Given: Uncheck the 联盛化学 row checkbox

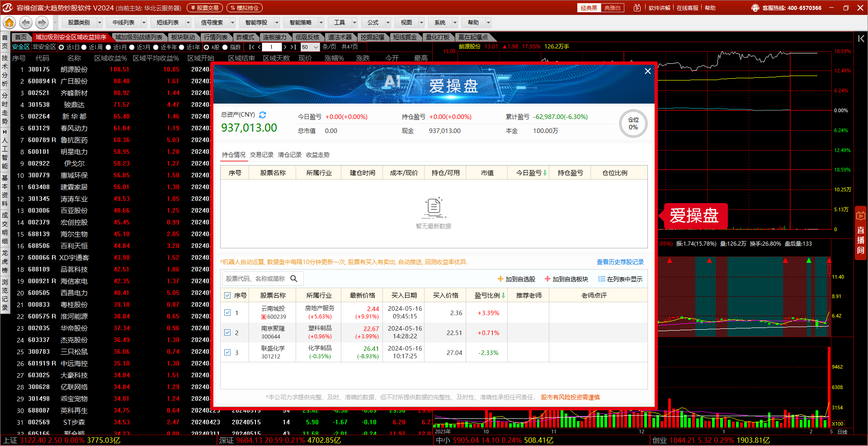Looking at the screenshot, I should pyautogui.click(x=227, y=352).
